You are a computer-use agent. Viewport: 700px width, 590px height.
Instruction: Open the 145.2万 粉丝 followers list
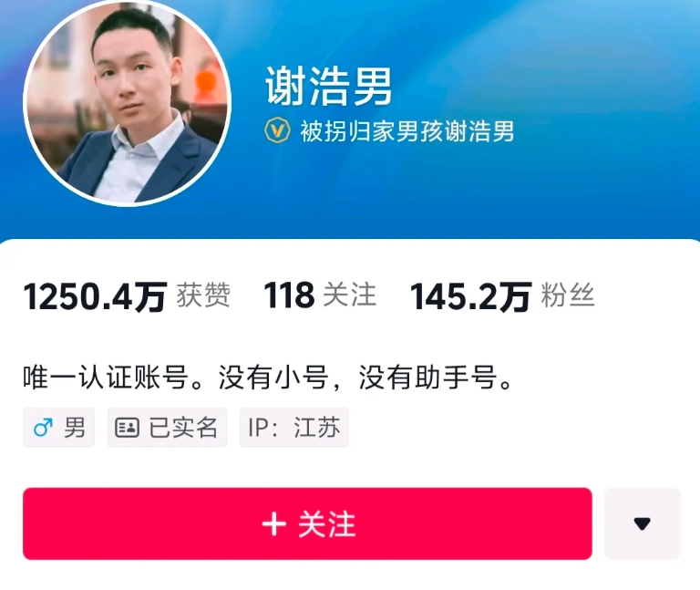502,296
